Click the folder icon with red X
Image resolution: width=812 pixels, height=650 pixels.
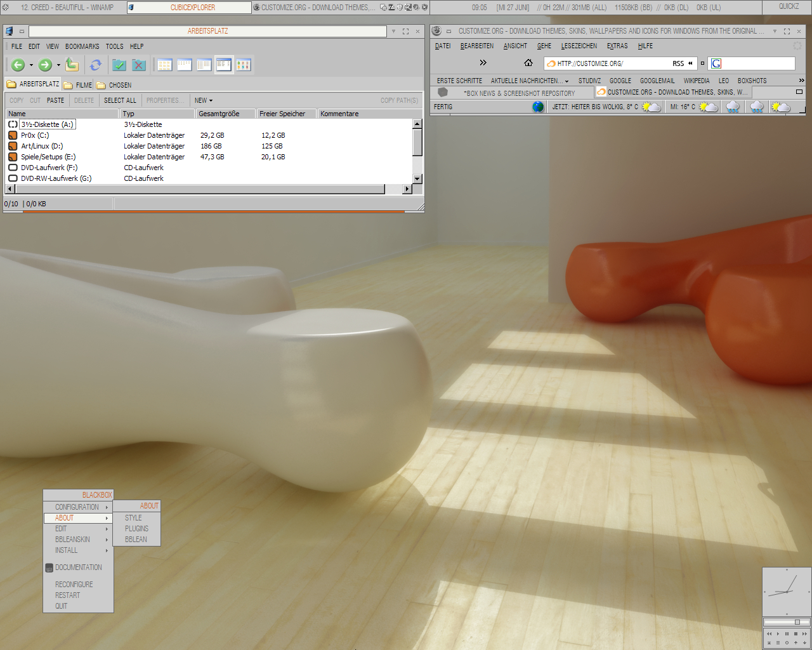tap(139, 65)
